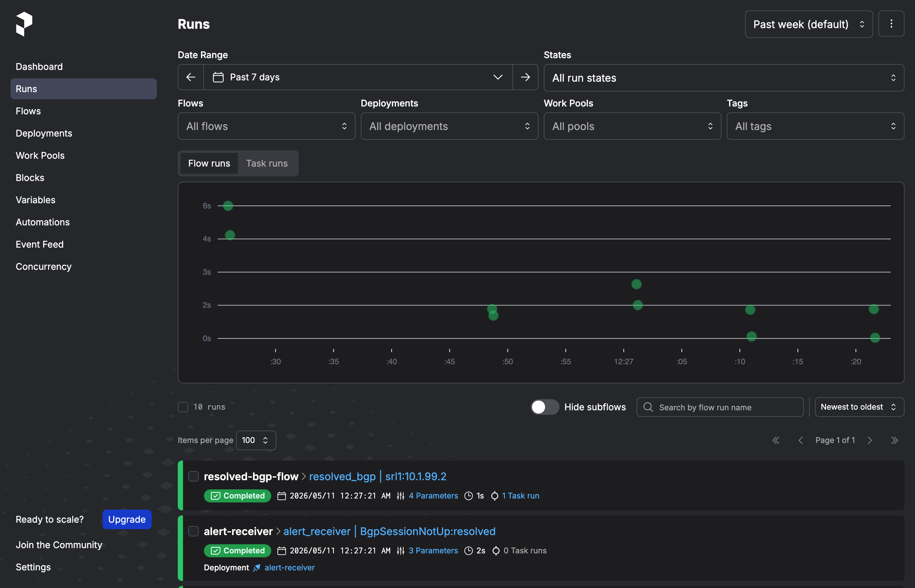This screenshot has height=588, width=915.
Task: Expand the Past 7 days date range dropdown
Action: point(358,77)
